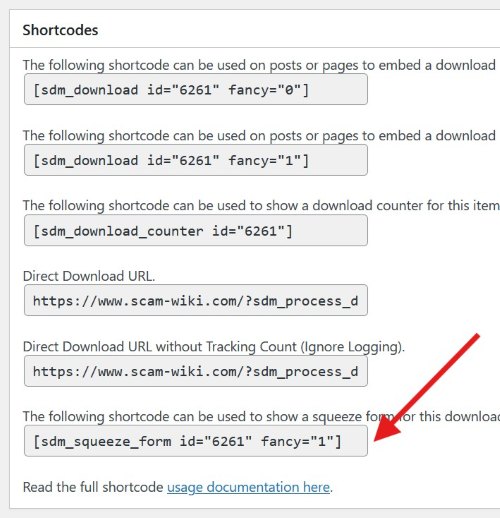Image resolution: width=500 pixels, height=518 pixels.
Task: Click the first embed a download description
Action: coord(259,65)
